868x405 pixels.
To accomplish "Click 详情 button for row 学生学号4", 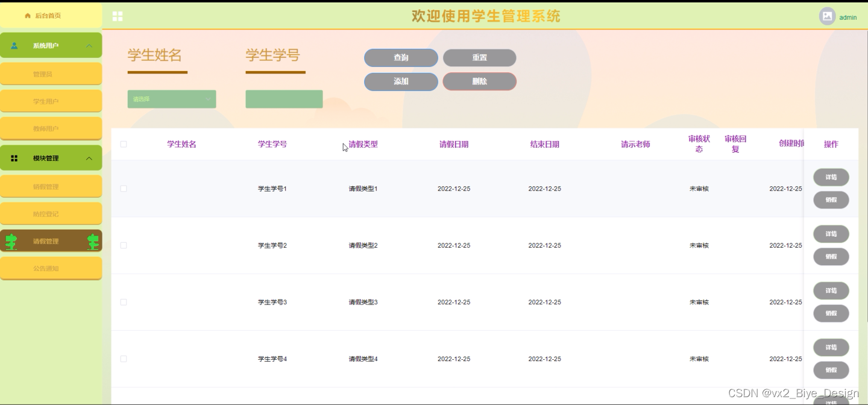I will 831,347.
